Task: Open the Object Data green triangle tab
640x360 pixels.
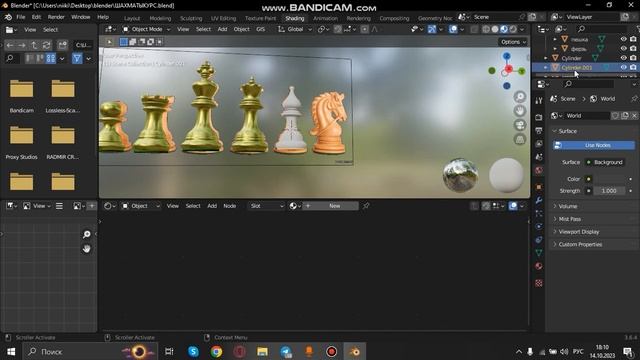Action: coord(539,253)
